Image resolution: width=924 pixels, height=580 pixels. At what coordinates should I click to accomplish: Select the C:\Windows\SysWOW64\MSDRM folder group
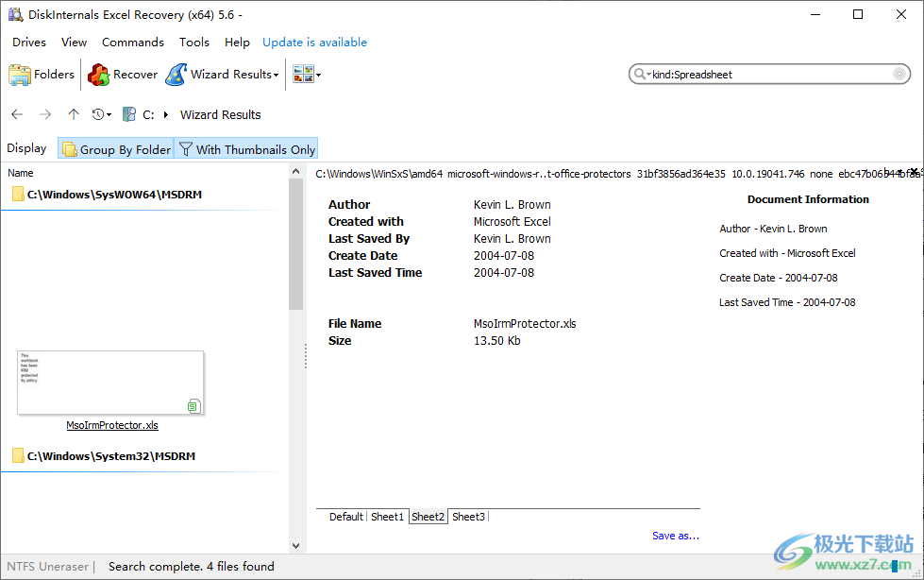point(114,194)
